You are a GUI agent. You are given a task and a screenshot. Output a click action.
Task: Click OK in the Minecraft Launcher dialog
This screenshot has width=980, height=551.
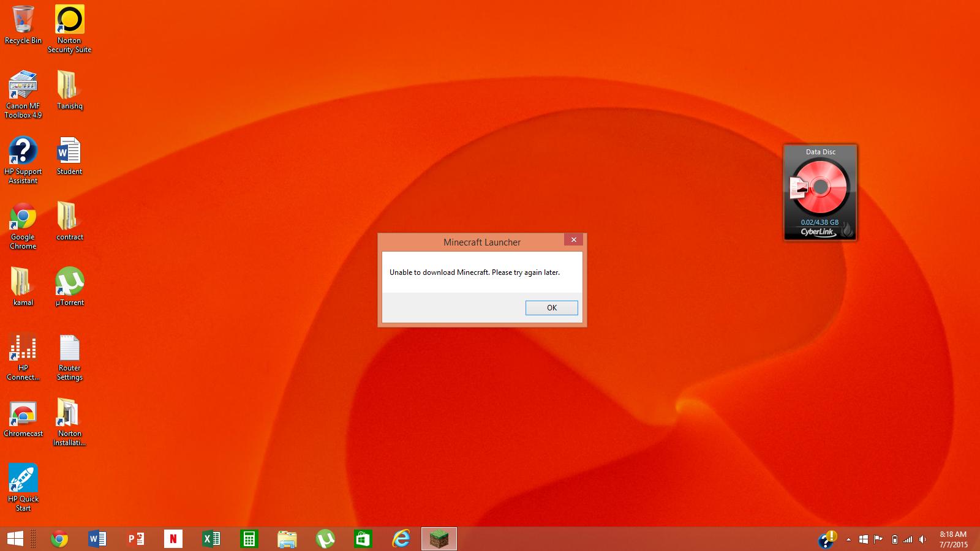tap(551, 308)
